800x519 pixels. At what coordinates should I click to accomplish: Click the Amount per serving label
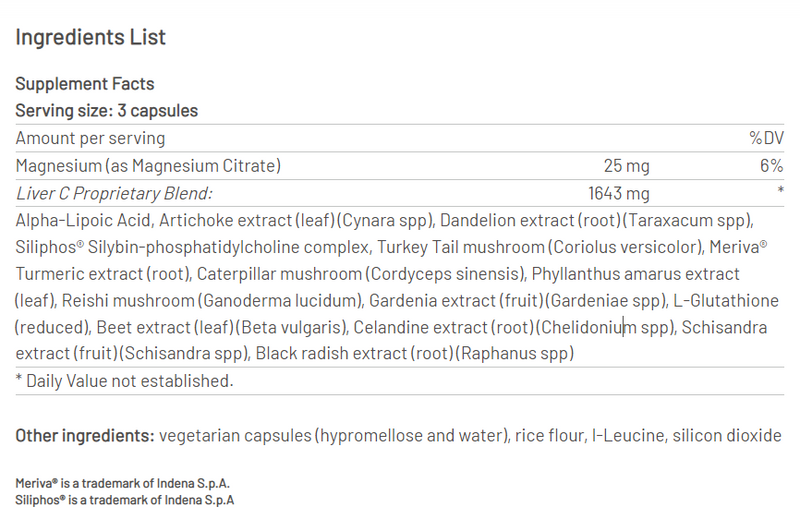pos(90,138)
